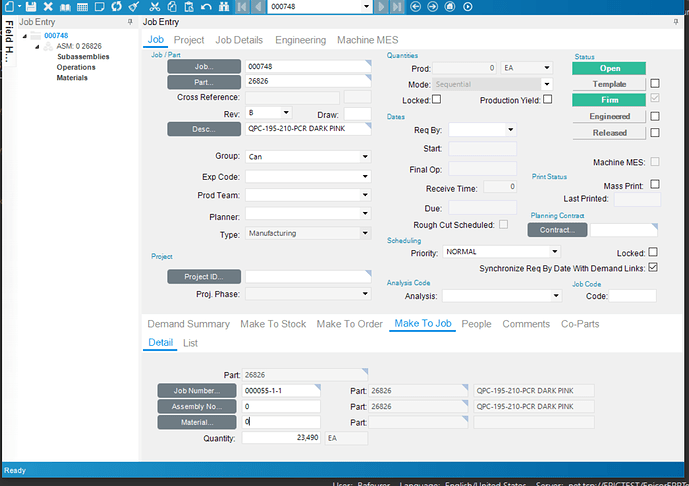The height and width of the screenshot is (486, 689).
Task: Click the Paste clipboard icon
Action: coord(189,7)
